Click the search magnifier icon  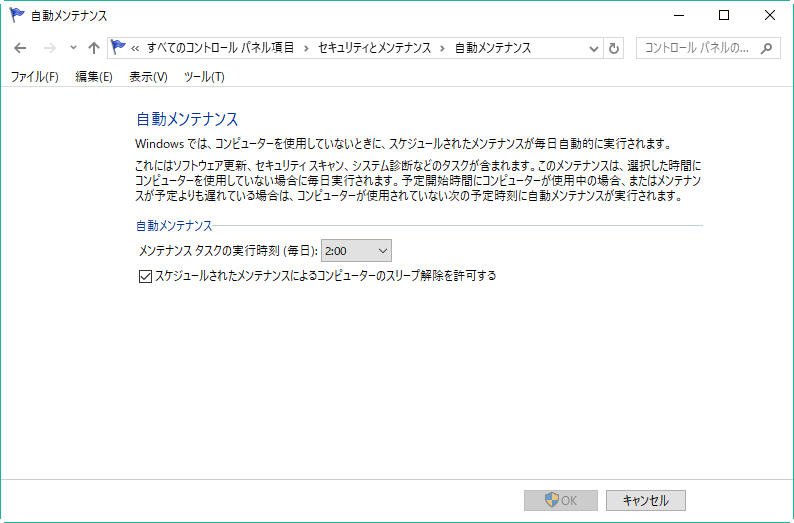767,48
